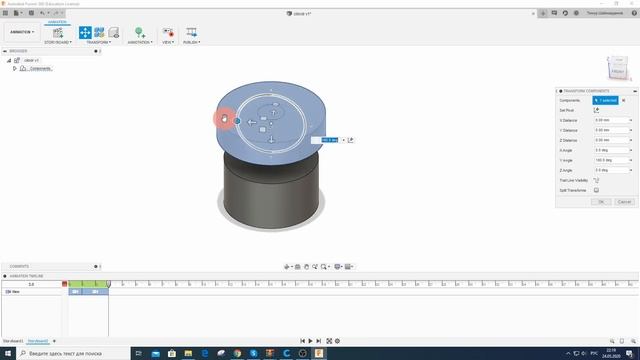Open the Grid and Viewports icon
640x360 pixels.
(x=349, y=267)
